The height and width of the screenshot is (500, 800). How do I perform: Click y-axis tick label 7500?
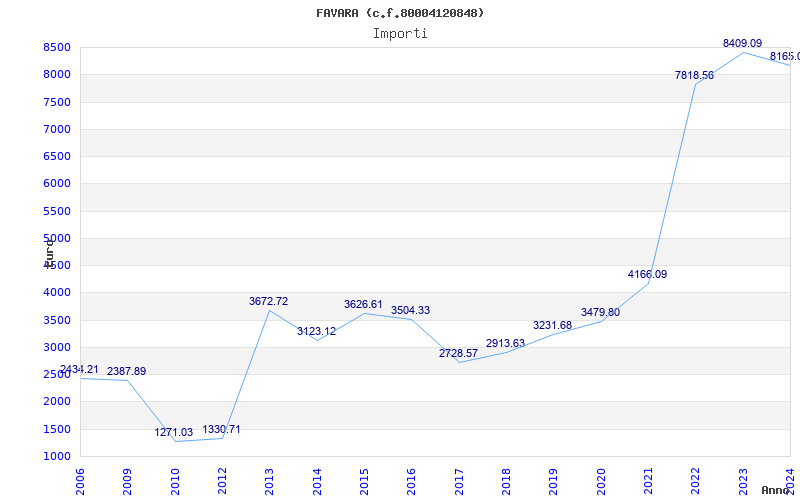[57, 102]
